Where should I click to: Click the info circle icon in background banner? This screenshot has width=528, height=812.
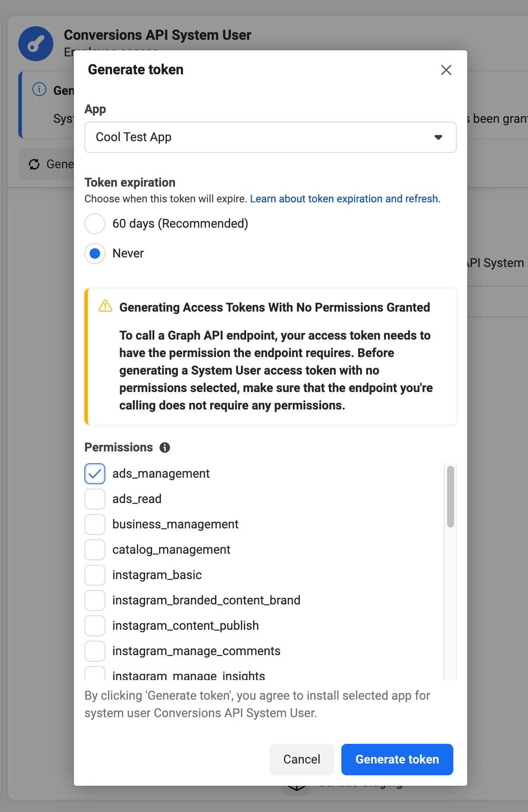tap(39, 90)
